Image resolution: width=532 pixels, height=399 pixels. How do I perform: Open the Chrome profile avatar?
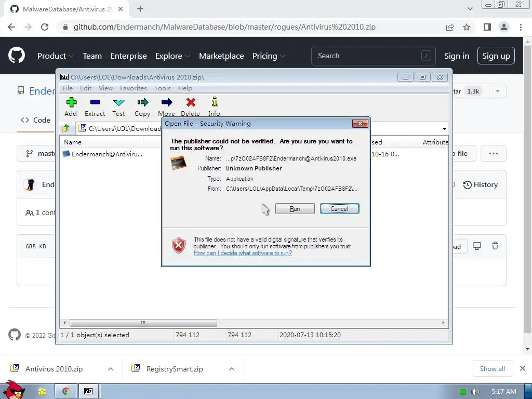click(x=504, y=27)
